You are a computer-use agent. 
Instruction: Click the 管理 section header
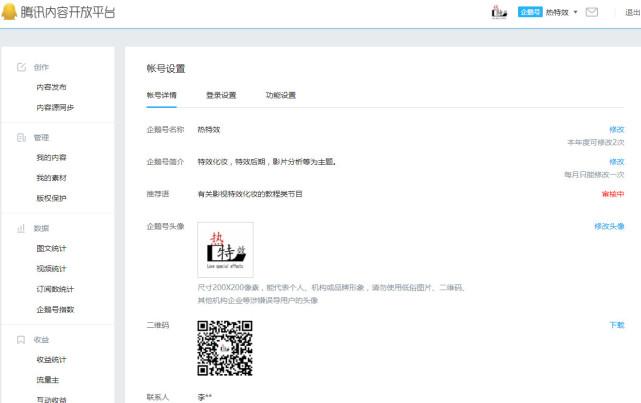[41, 138]
